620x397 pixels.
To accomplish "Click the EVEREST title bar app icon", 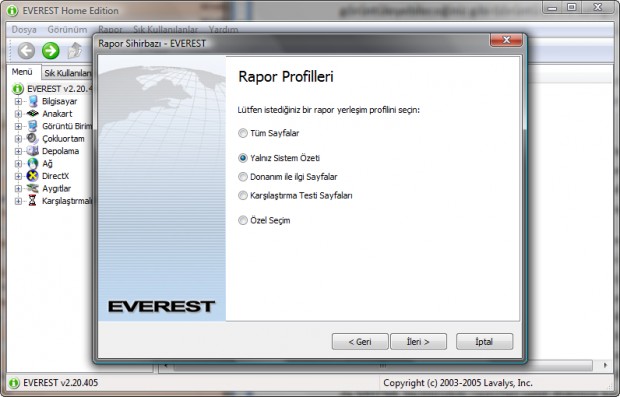I will click(x=12, y=11).
